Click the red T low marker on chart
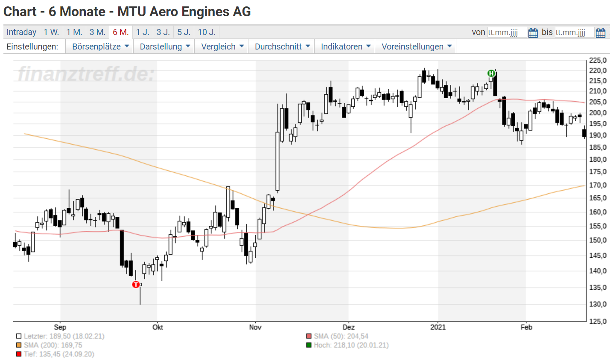 pos(136,284)
